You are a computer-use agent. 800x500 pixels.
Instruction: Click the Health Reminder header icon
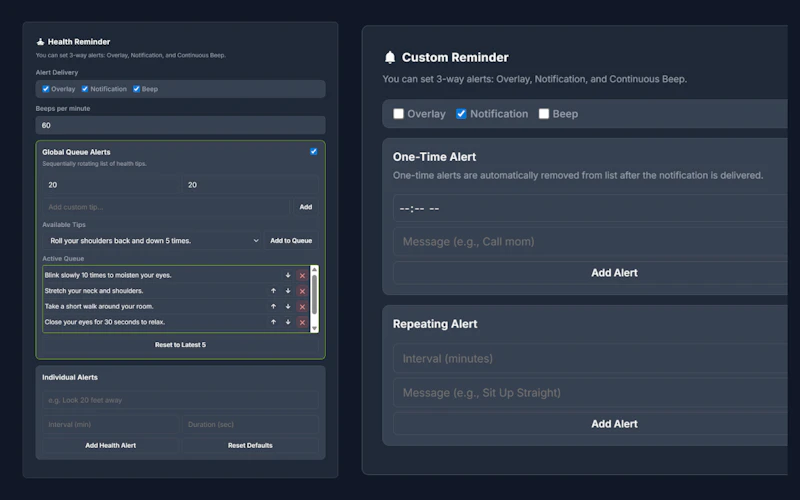click(40, 42)
